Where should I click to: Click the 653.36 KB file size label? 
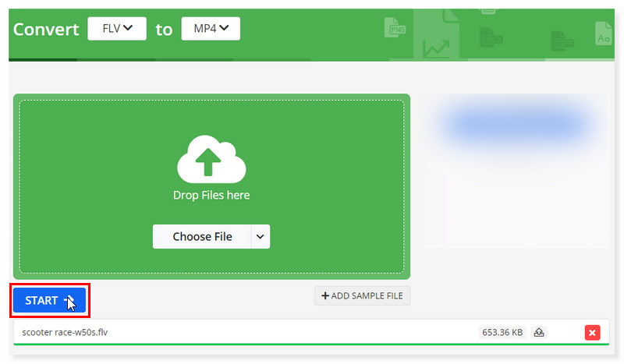(x=502, y=333)
